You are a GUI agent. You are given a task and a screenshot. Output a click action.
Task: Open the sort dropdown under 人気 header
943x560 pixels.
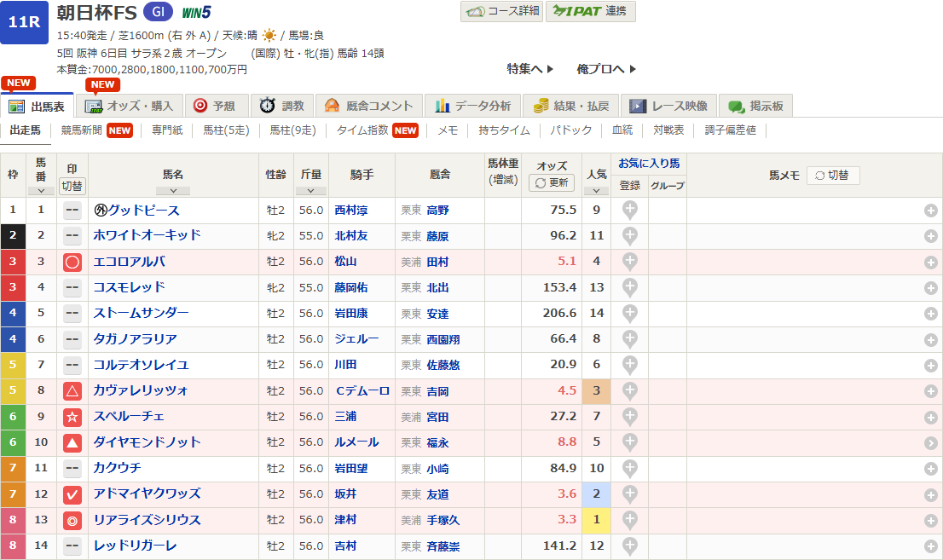596,191
